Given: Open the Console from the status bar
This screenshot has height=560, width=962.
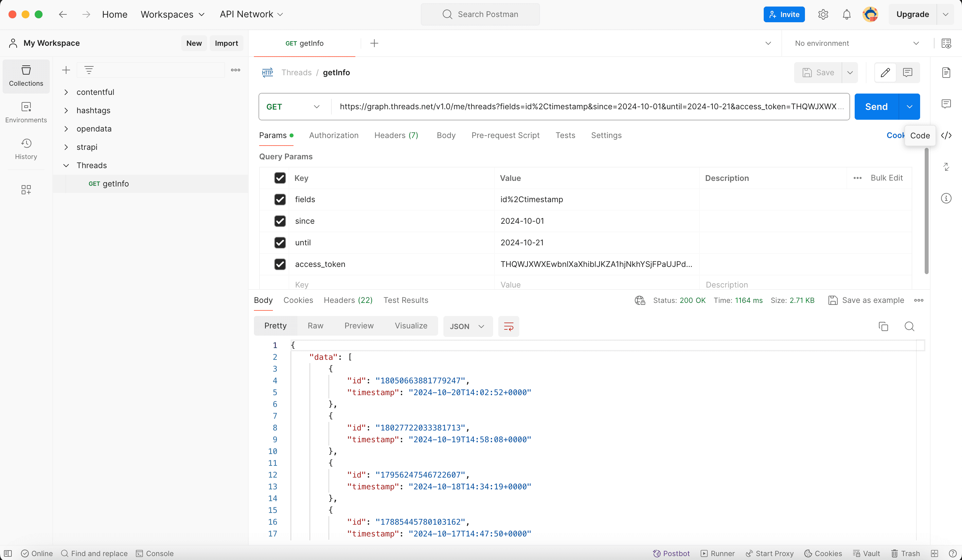Looking at the screenshot, I should [x=154, y=553].
